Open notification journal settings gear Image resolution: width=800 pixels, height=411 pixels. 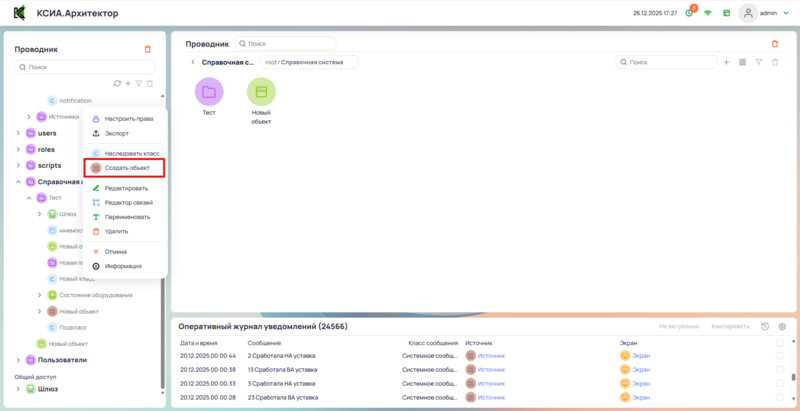point(782,327)
